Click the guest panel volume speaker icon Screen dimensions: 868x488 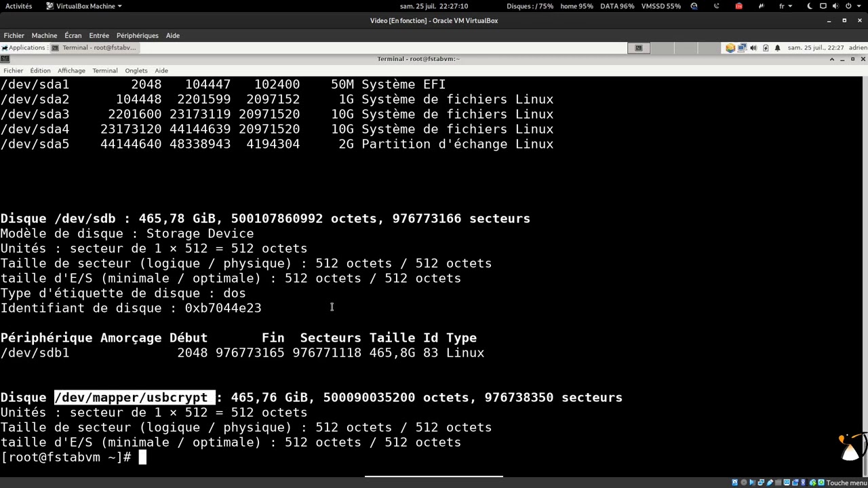pos(753,47)
